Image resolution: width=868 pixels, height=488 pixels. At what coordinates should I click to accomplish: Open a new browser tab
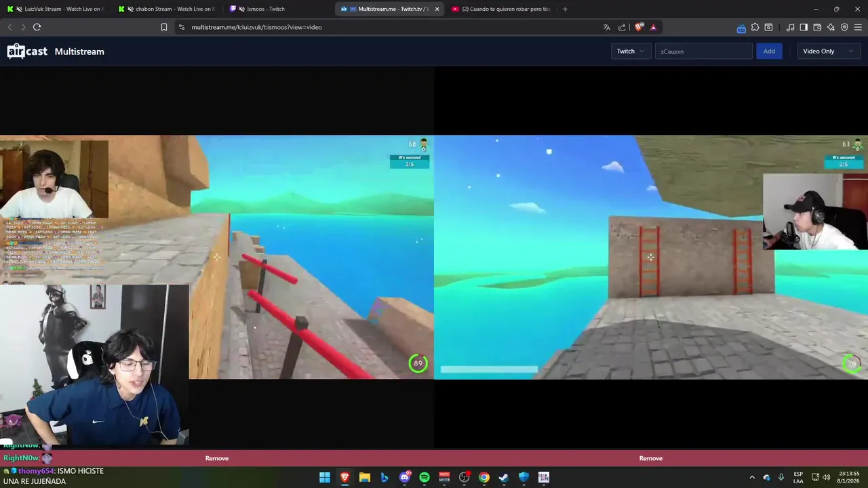tap(565, 9)
